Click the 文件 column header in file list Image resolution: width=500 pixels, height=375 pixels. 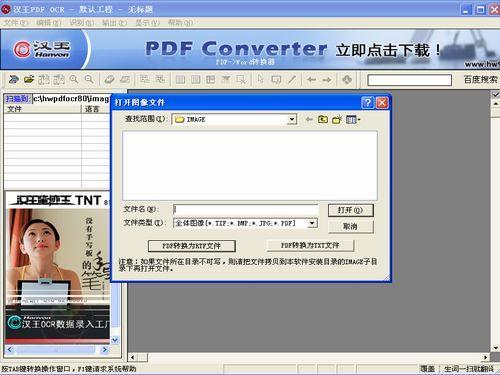click(43, 109)
